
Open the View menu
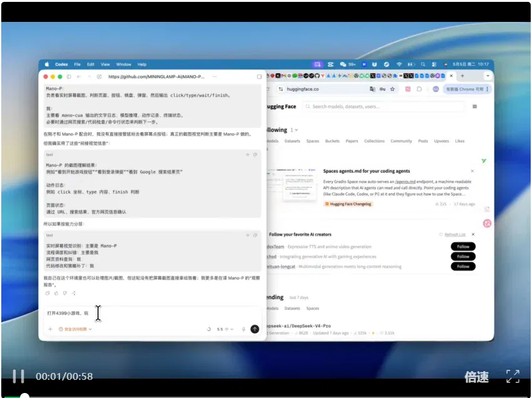105,64
